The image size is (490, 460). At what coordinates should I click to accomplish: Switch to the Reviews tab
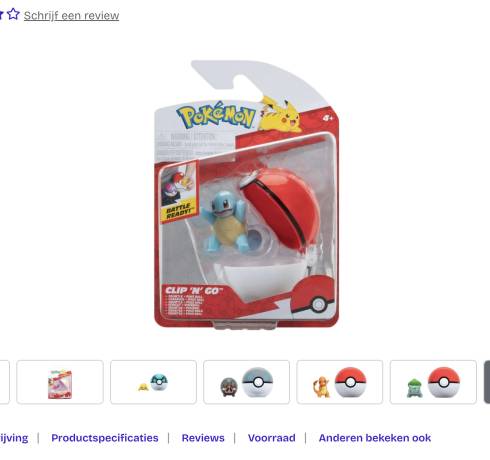(x=203, y=438)
